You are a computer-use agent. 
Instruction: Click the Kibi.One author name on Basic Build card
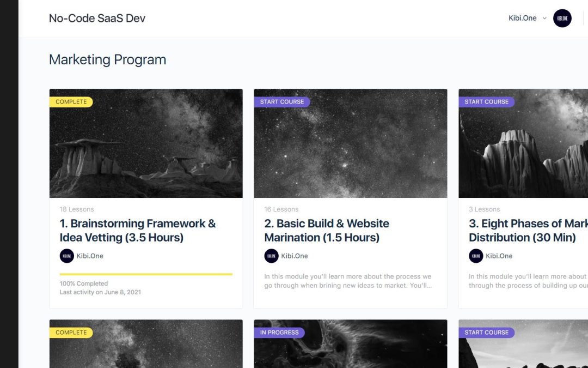tap(295, 256)
